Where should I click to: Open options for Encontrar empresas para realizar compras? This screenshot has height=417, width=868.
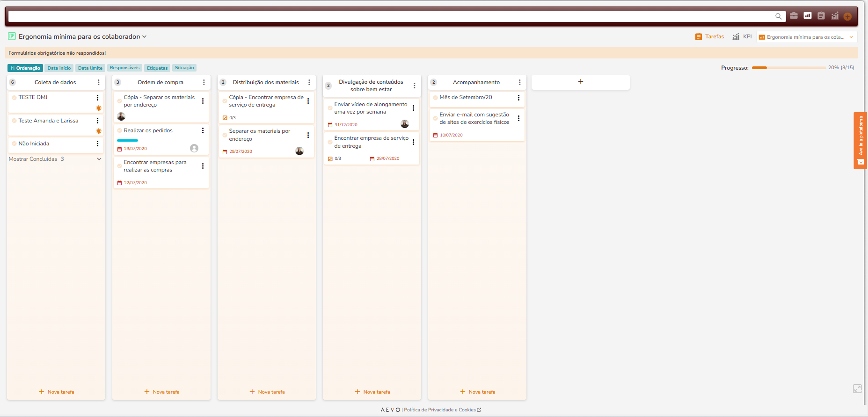pyautogui.click(x=203, y=166)
